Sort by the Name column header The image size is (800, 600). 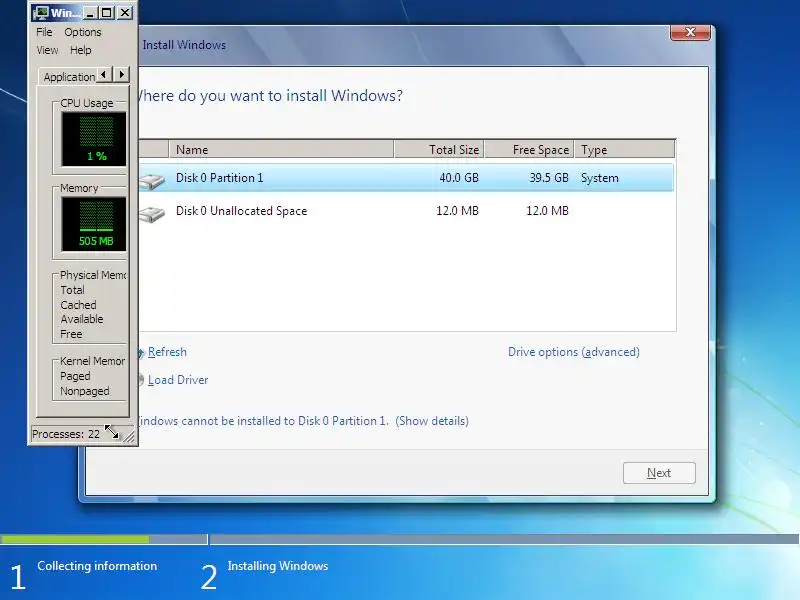[281, 149]
